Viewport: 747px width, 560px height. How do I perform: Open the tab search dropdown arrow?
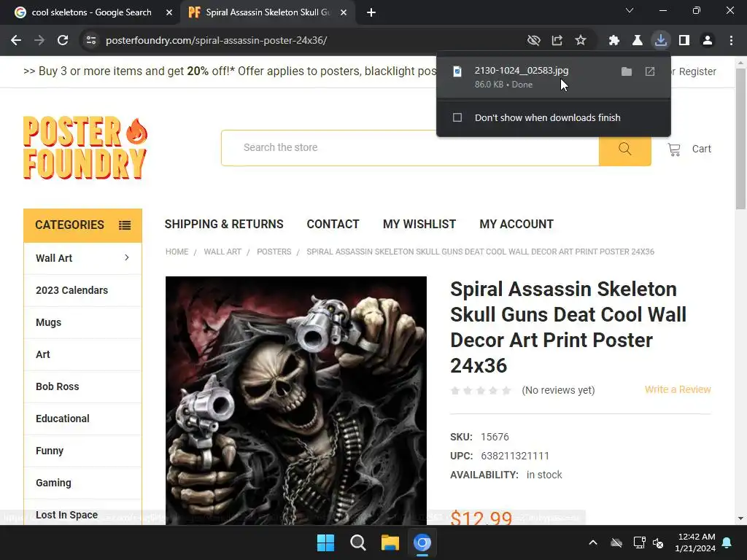coord(630,10)
